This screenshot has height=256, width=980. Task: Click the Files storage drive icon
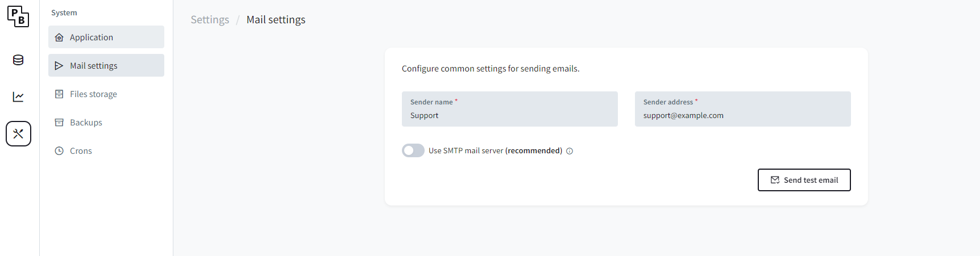click(x=59, y=94)
